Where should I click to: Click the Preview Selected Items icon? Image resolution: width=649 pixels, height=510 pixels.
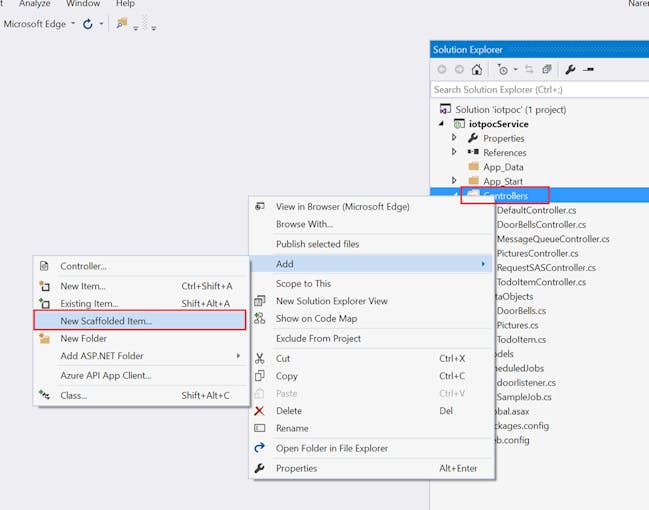point(588,69)
